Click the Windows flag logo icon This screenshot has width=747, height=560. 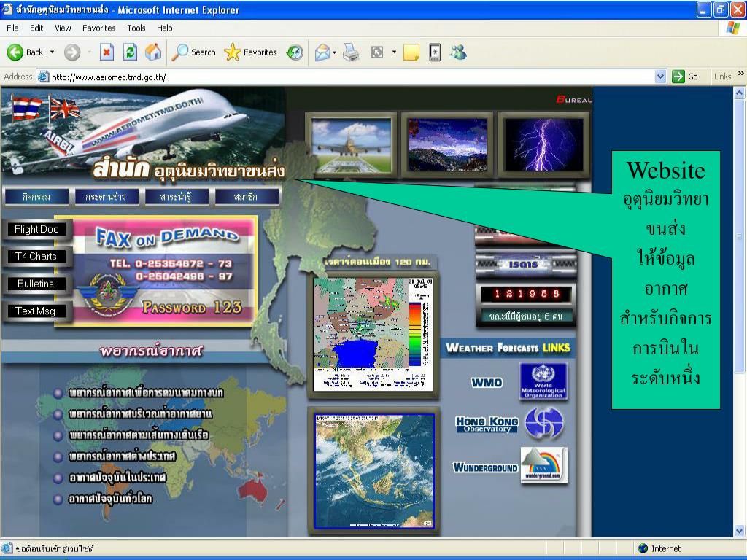click(x=732, y=28)
